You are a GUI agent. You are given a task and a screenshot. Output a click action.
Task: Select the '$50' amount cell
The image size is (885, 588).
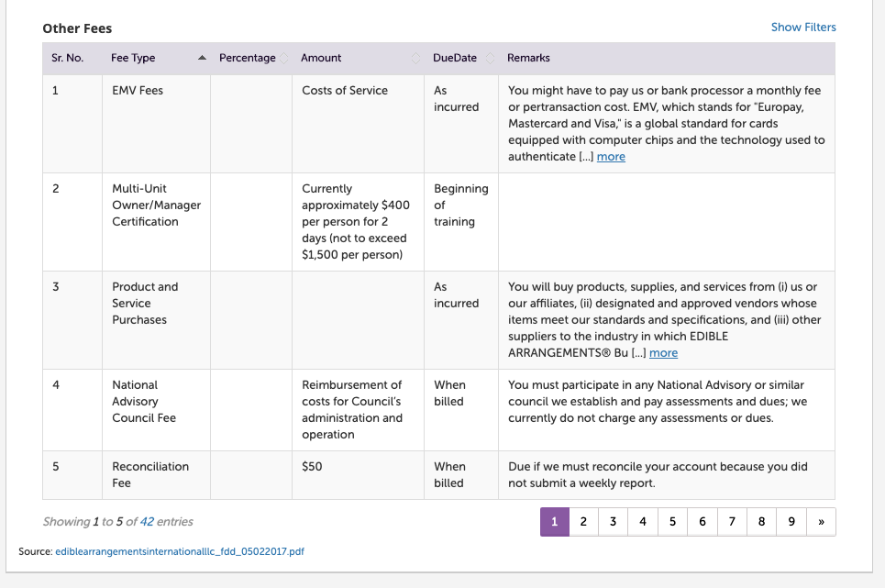[x=358, y=475]
